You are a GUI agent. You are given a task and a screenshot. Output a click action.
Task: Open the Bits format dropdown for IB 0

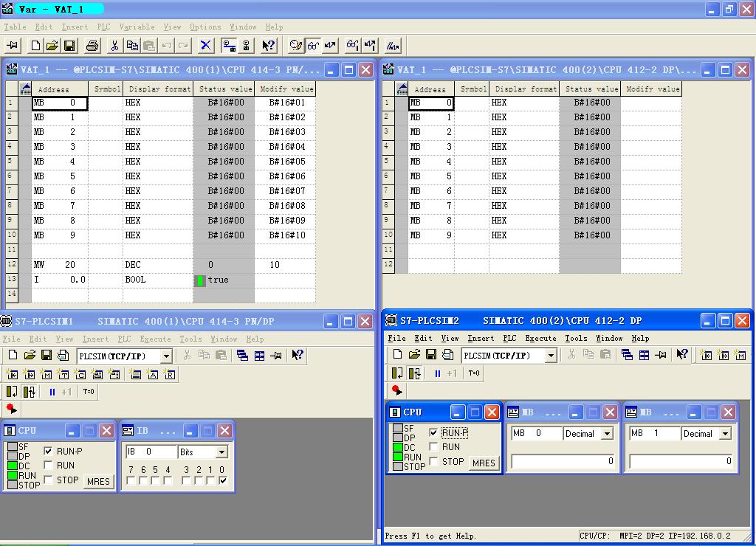[x=221, y=452]
